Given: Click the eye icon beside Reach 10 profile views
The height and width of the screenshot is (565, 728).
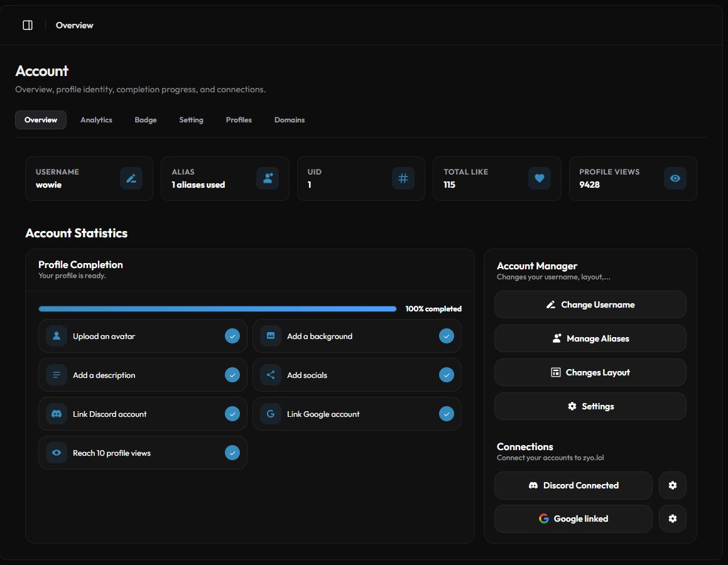Looking at the screenshot, I should pyautogui.click(x=57, y=453).
